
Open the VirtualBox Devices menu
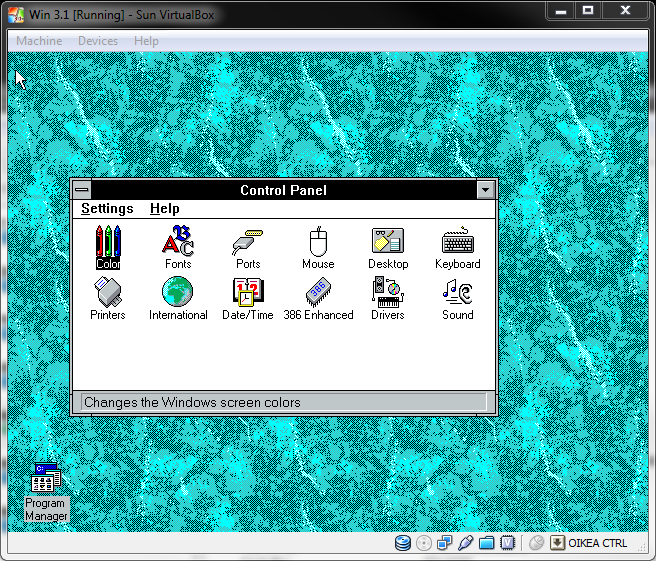coord(98,41)
